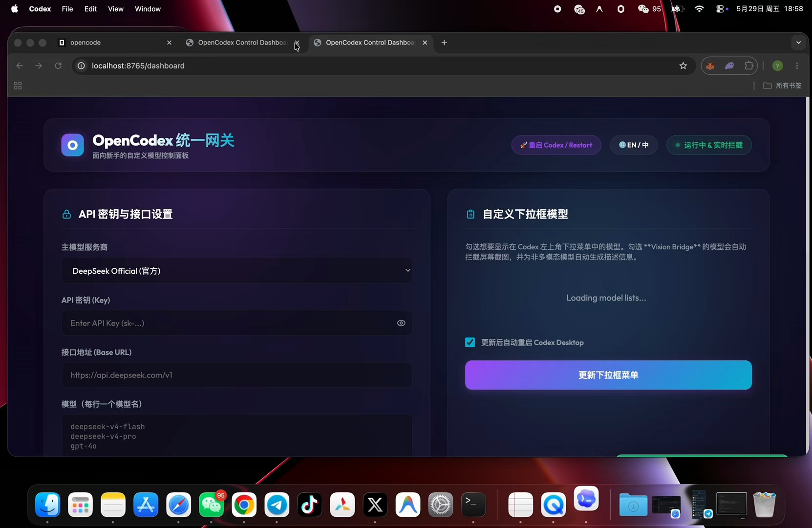This screenshot has height=528, width=812.
Task: Open the Edit menu
Action: [90, 9]
